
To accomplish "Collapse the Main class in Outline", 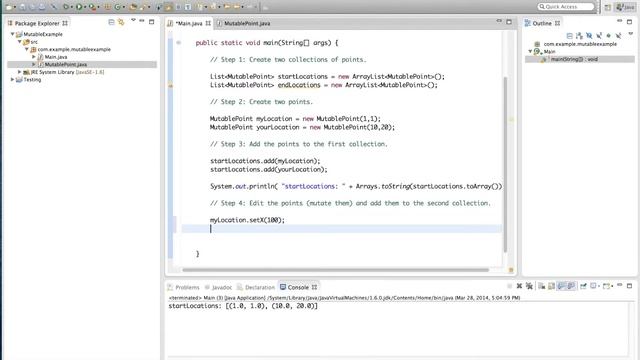I will point(530,51).
